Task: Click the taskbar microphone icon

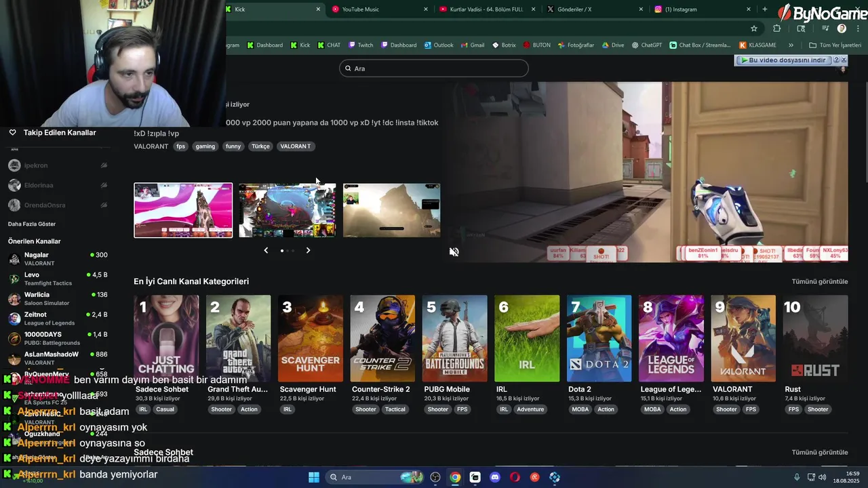Action: click(x=797, y=477)
